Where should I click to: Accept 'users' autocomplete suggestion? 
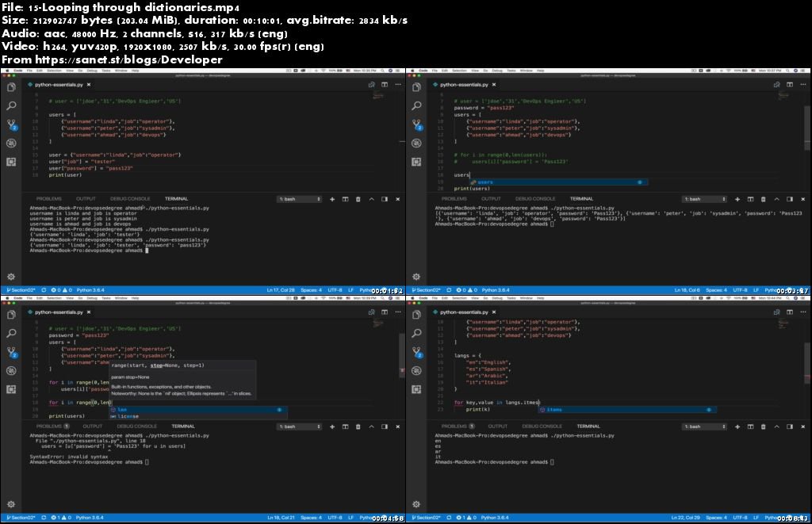click(x=558, y=182)
